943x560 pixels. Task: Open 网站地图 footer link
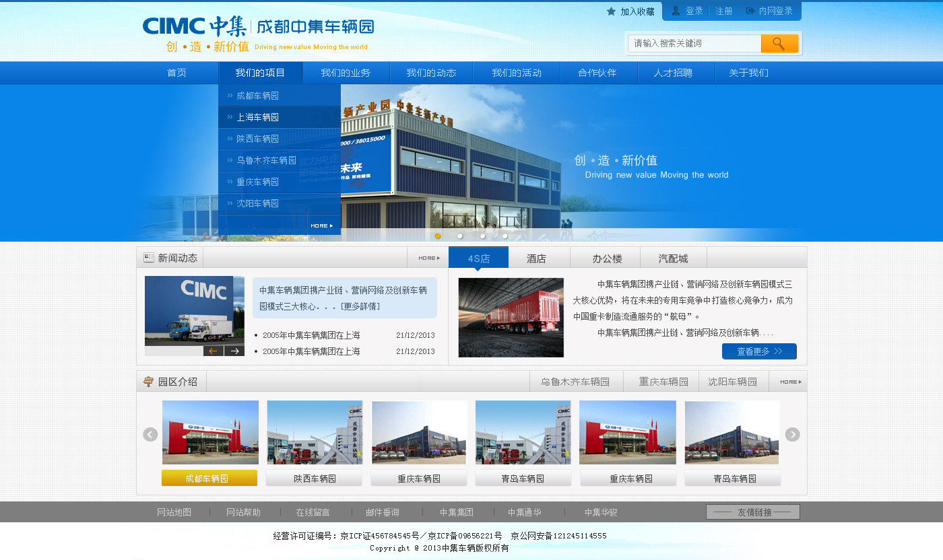tap(174, 512)
